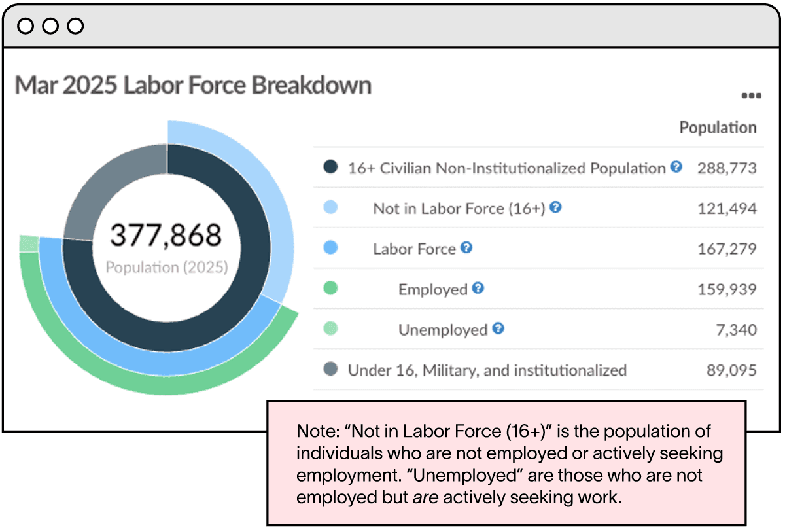Image resolution: width=785 pixels, height=532 pixels.
Task: Click the Employed help icon
Action: [x=477, y=289]
